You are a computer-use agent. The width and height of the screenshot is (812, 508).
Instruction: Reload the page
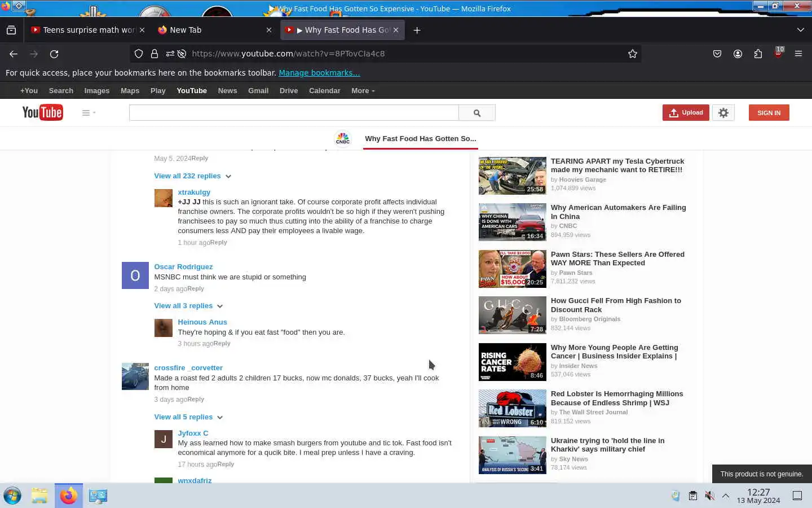pos(54,54)
